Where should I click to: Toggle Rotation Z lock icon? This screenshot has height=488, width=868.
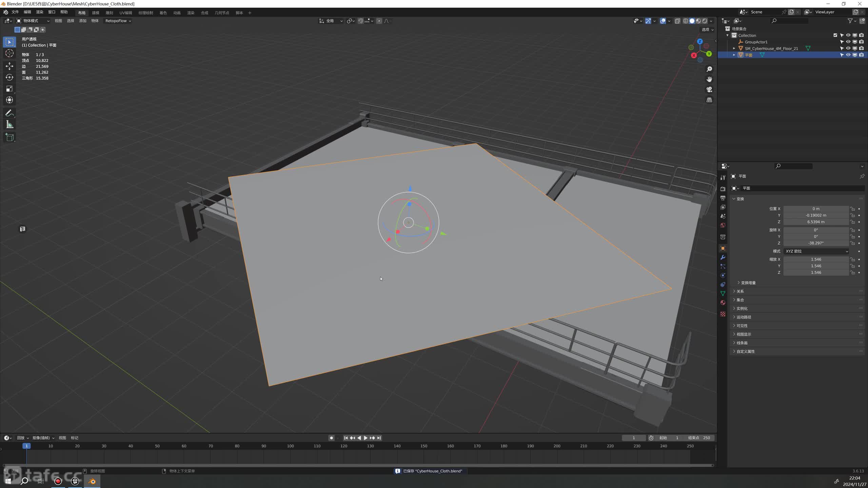click(x=852, y=243)
